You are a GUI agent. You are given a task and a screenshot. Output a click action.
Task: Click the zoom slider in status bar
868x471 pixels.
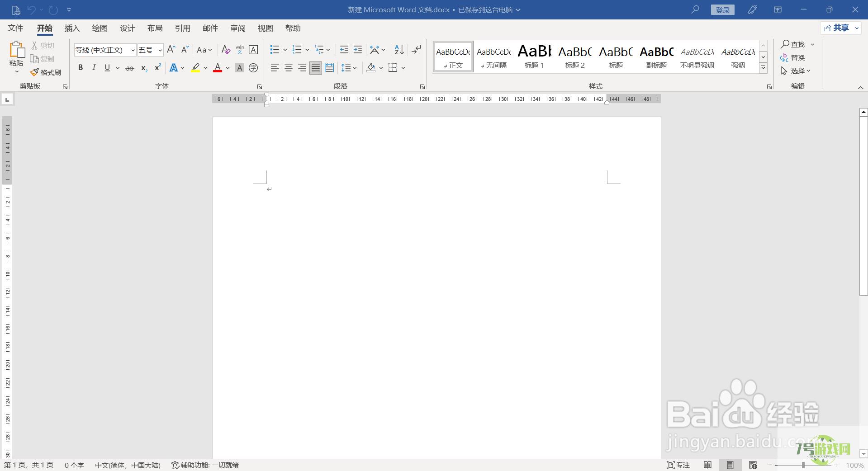[803, 465]
